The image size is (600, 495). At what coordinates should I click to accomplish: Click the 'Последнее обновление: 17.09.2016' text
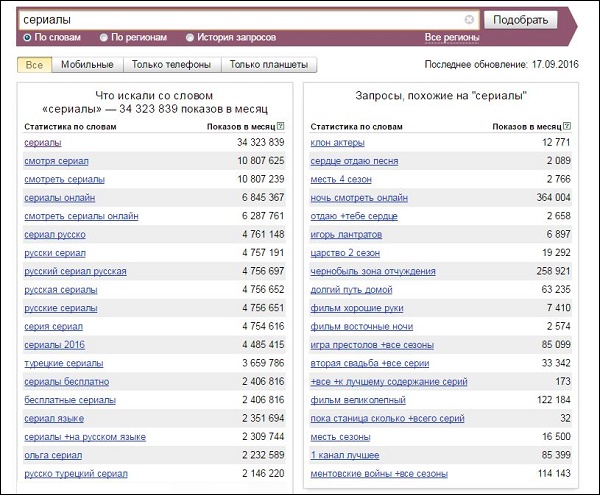[502, 64]
